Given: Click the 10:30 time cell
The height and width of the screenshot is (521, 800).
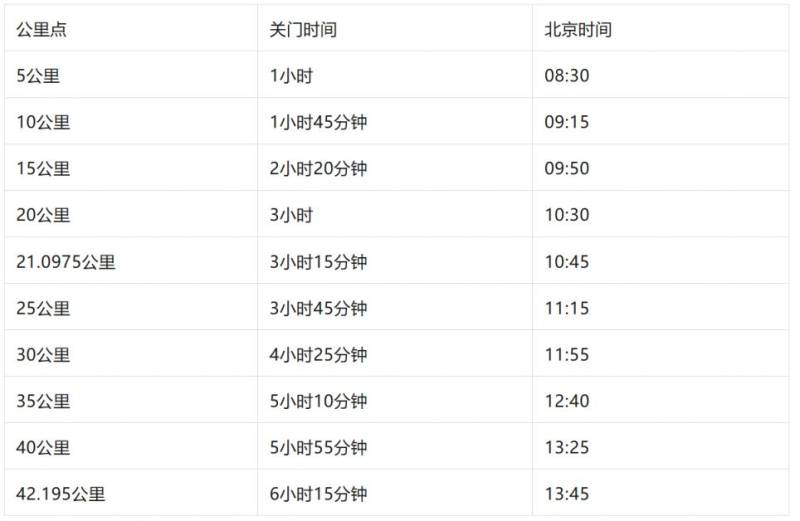Looking at the screenshot, I should (x=567, y=215).
